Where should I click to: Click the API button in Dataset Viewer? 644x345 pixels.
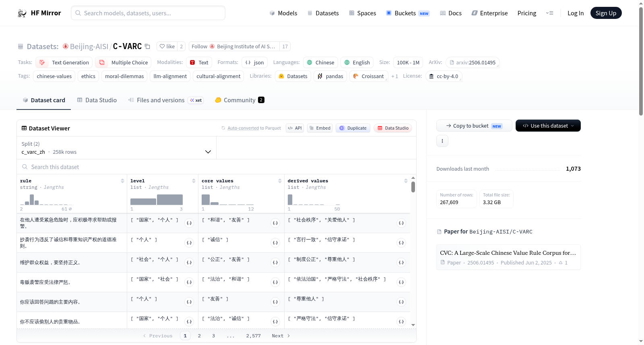click(295, 128)
